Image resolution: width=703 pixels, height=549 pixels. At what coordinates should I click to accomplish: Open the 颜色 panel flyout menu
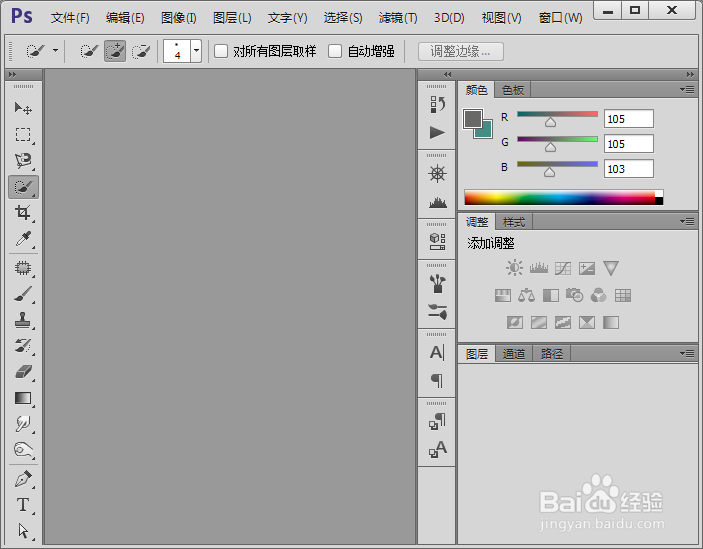pyautogui.click(x=687, y=90)
